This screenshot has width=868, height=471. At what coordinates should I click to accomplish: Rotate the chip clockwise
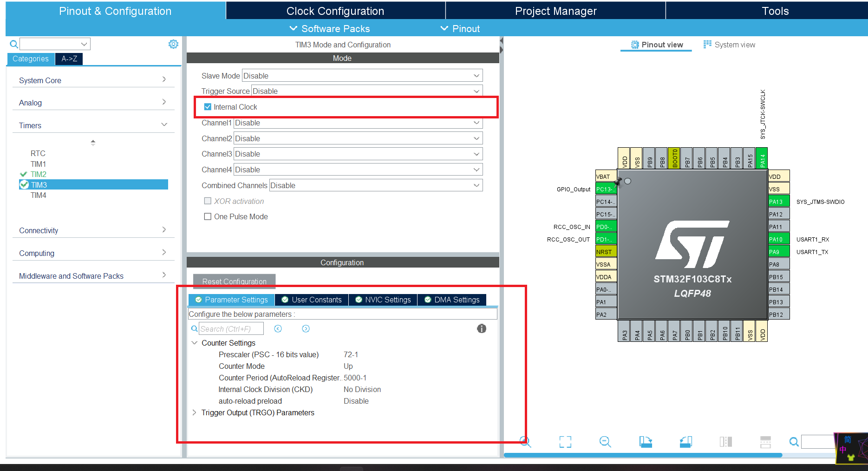pyautogui.click(x=646, y=442)
